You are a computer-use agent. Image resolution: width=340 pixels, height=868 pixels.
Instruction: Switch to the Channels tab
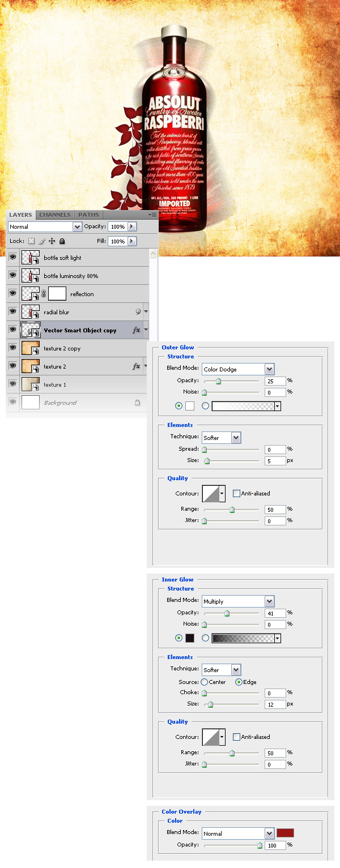[55, 215]
